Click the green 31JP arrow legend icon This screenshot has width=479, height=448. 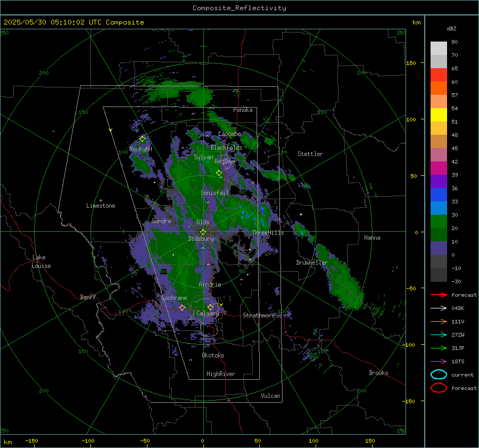click(x=439, y=348)
